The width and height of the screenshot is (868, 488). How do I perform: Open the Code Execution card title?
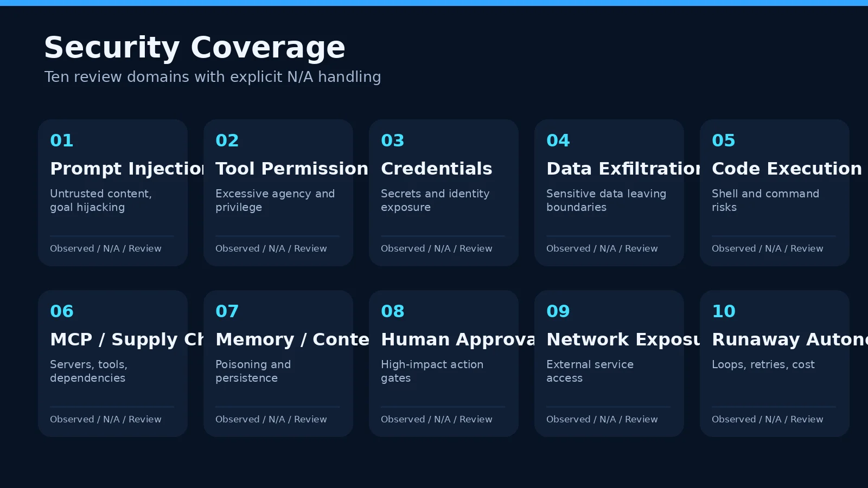pyautogui.click(x=787, y=169)
